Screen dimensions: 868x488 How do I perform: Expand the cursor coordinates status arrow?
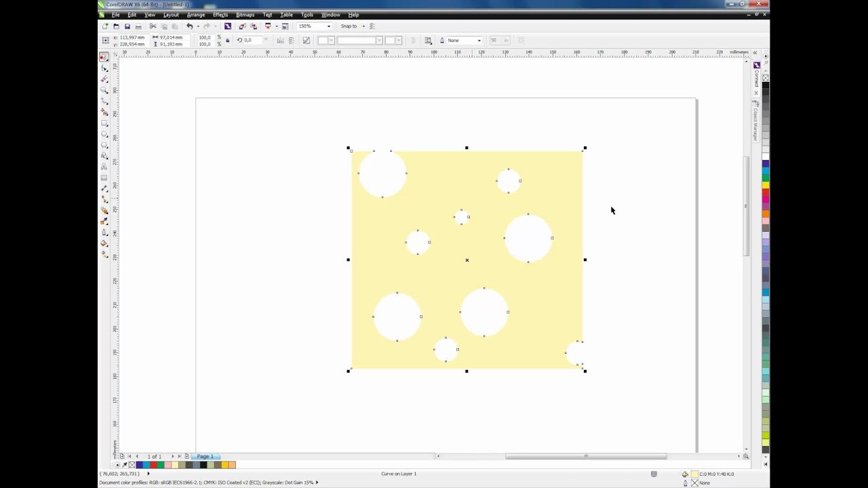coord(149,474)
